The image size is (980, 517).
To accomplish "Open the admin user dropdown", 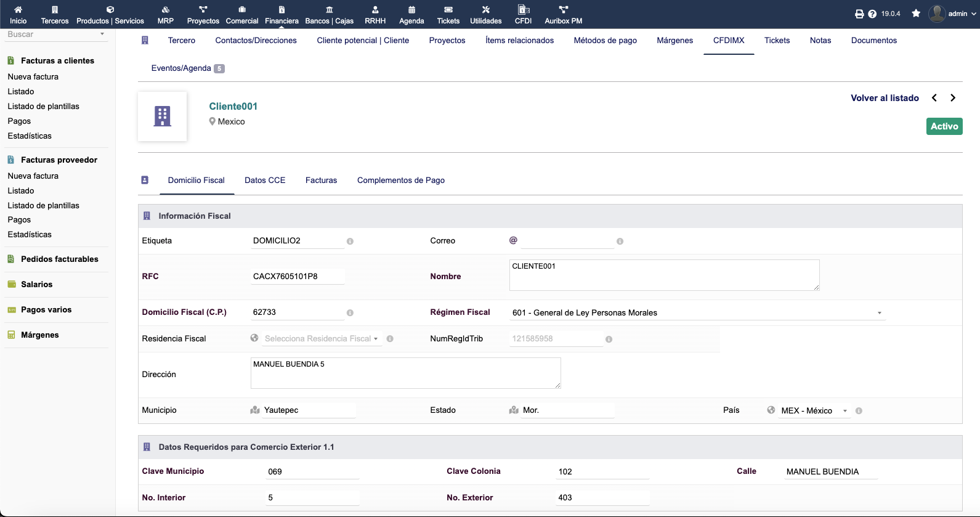I will click(953, 14).
